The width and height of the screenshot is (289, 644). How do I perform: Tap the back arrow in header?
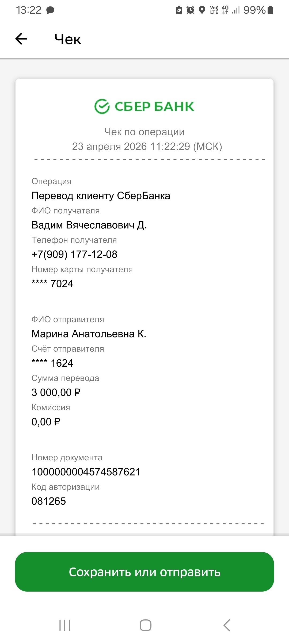pos(21,39)
